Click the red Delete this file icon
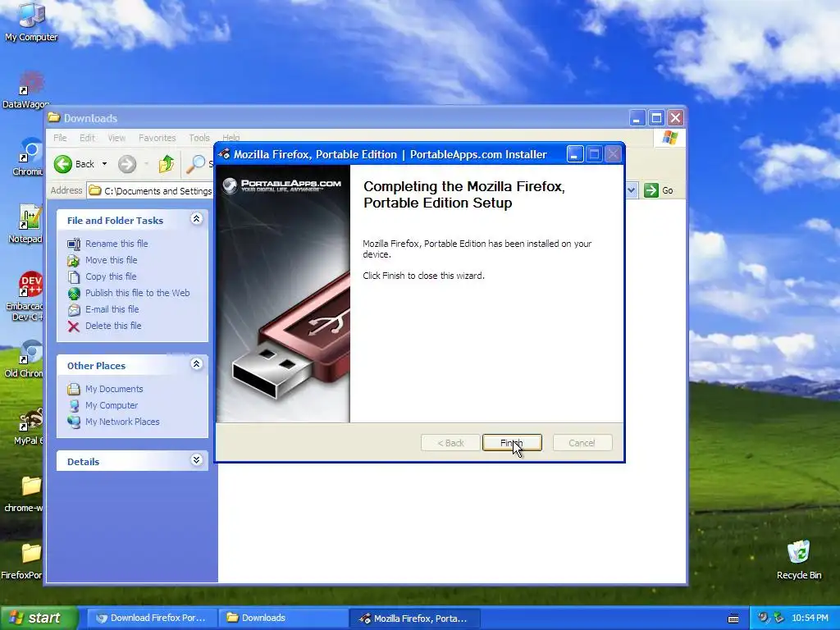Screen dimensions: 840x630 point(73,326)
